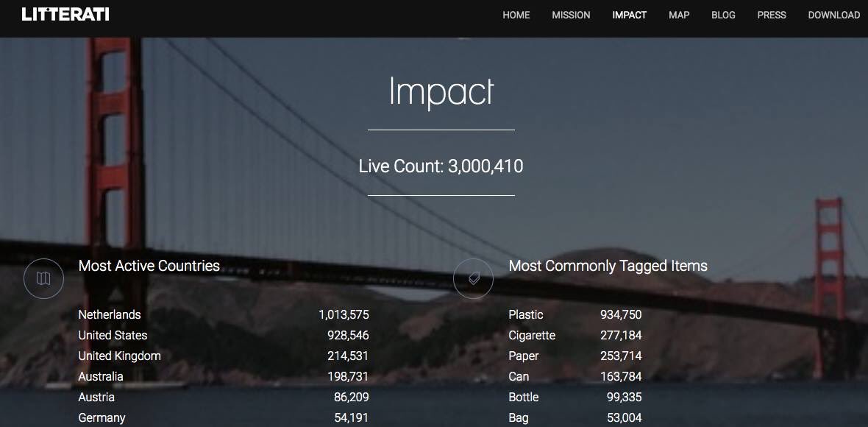The height and width of the screenshot is (427, 868).
Task: Select the Bottle item label
Action: click(x=524, y=397)
